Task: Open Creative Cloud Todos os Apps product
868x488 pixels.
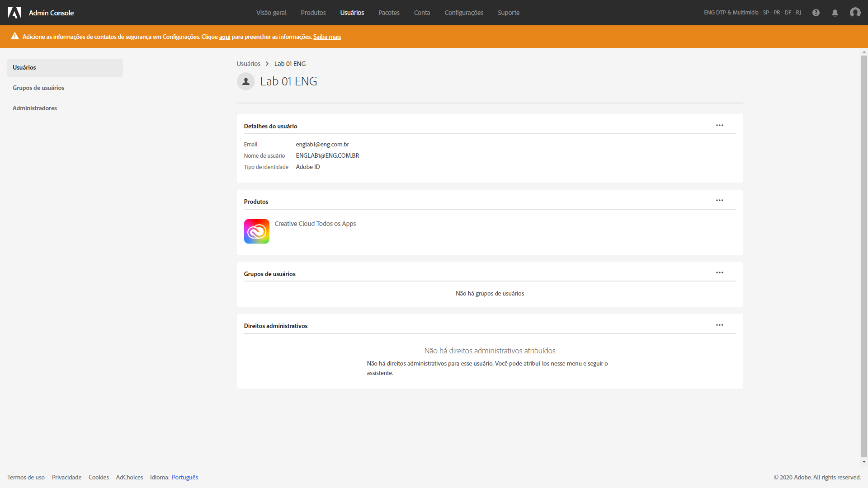Action: [x=315, y=224]
